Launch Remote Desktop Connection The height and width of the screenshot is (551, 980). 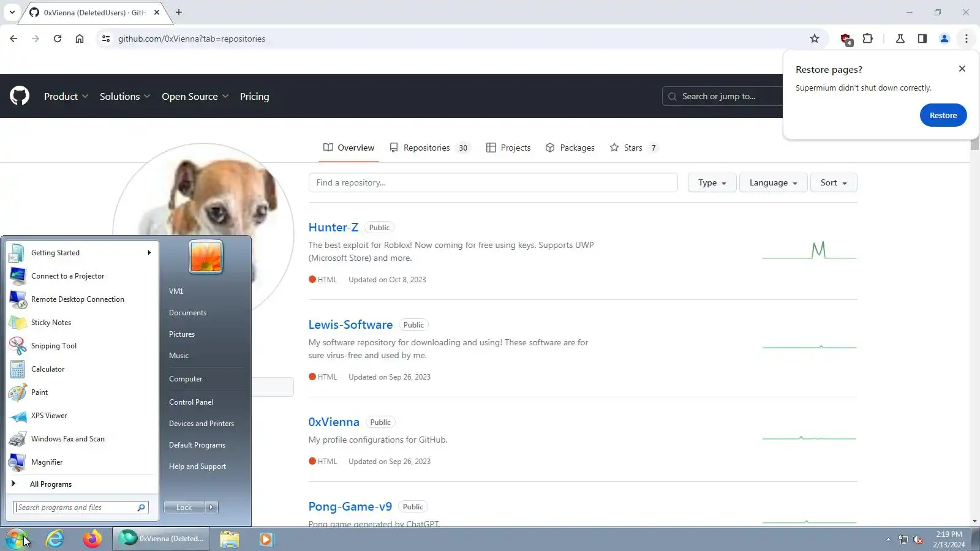[81, 299]
